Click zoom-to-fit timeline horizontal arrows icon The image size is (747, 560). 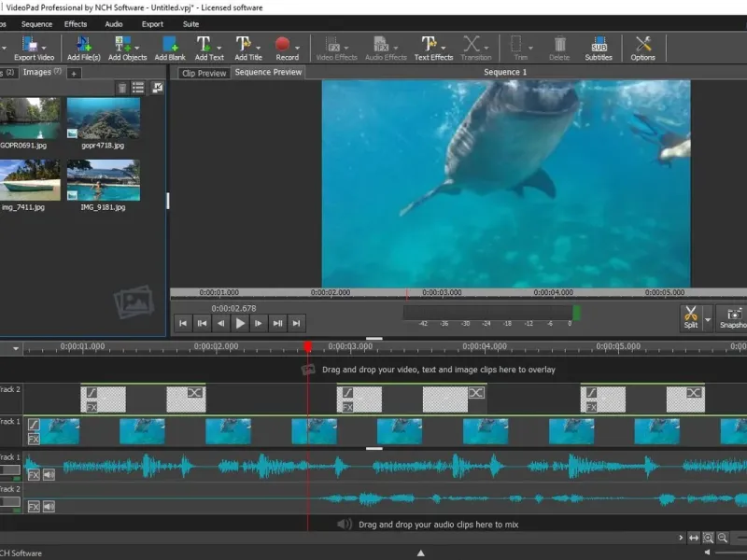click(x=694, y=539)
